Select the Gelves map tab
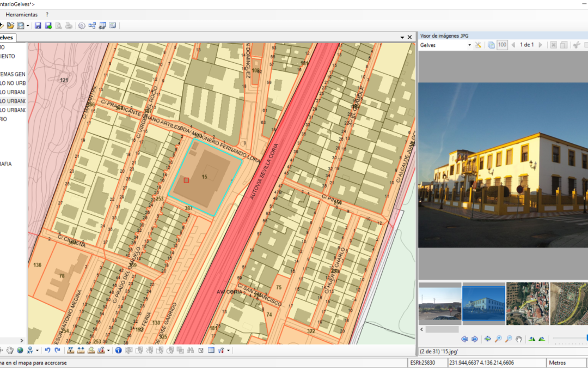Viewport: 588px width, 368px height. tap(7, 38)
